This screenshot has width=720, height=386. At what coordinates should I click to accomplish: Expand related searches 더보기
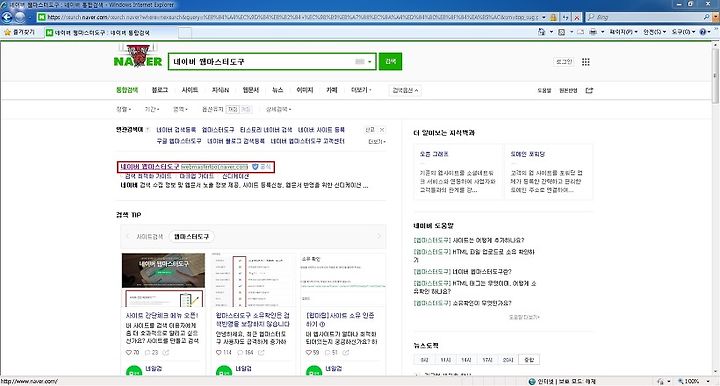(x=377, y=141)
